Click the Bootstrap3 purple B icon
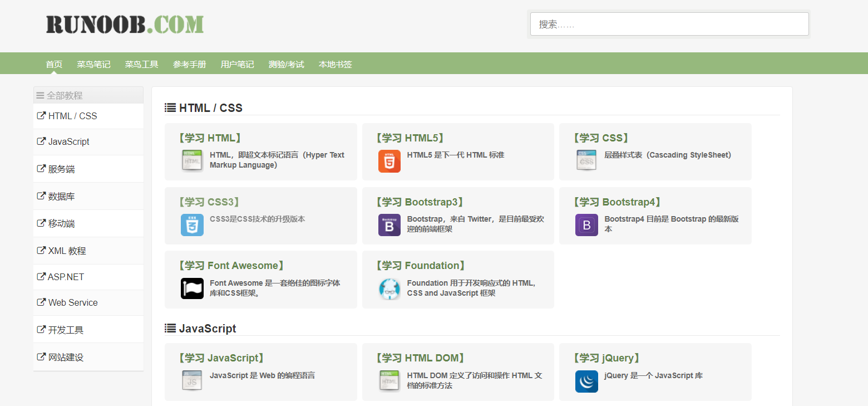This screenshot has width=868, height=406. point(389,225)
